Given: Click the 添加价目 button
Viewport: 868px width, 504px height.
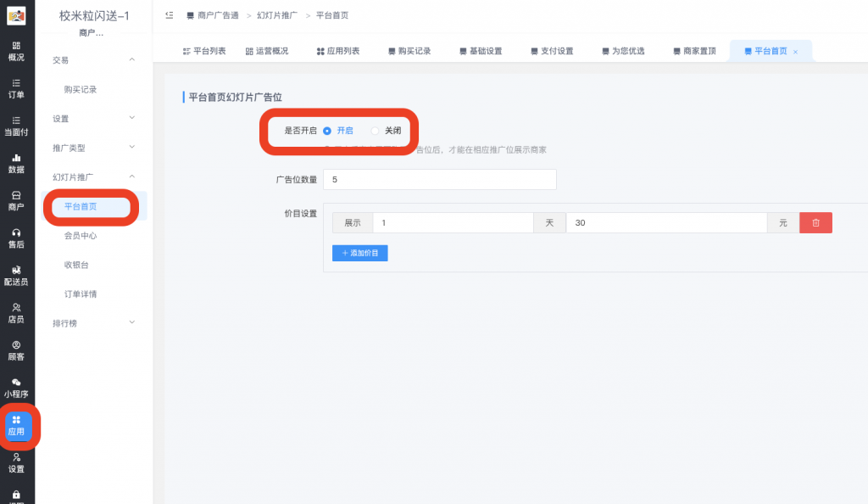Looking at the screenshot, I should pyautogui.click(x=359, y=253).
